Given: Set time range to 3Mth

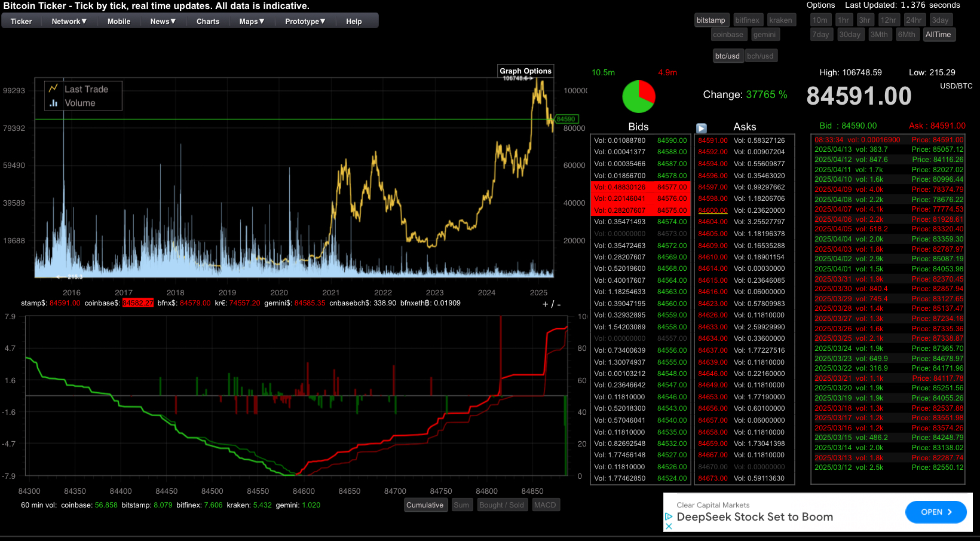Looking at the screenshot, I should pyautogui.click(x=880, y=35).
